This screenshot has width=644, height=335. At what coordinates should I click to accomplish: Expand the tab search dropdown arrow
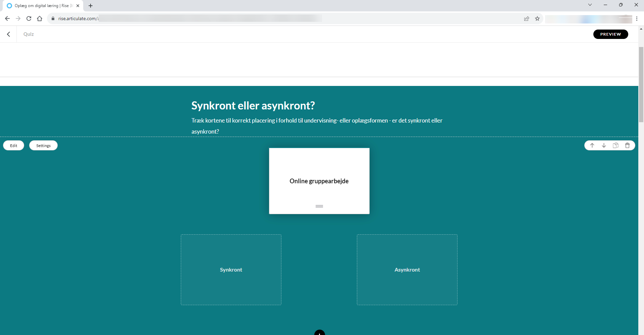pyautogui.click(x=590, y=5)
